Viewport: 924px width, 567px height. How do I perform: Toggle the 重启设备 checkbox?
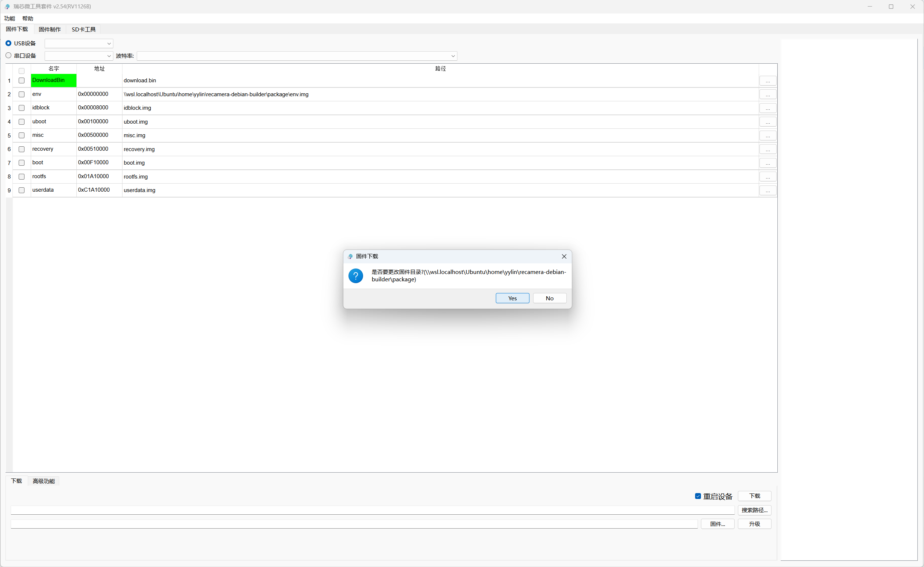pos(698,496)
